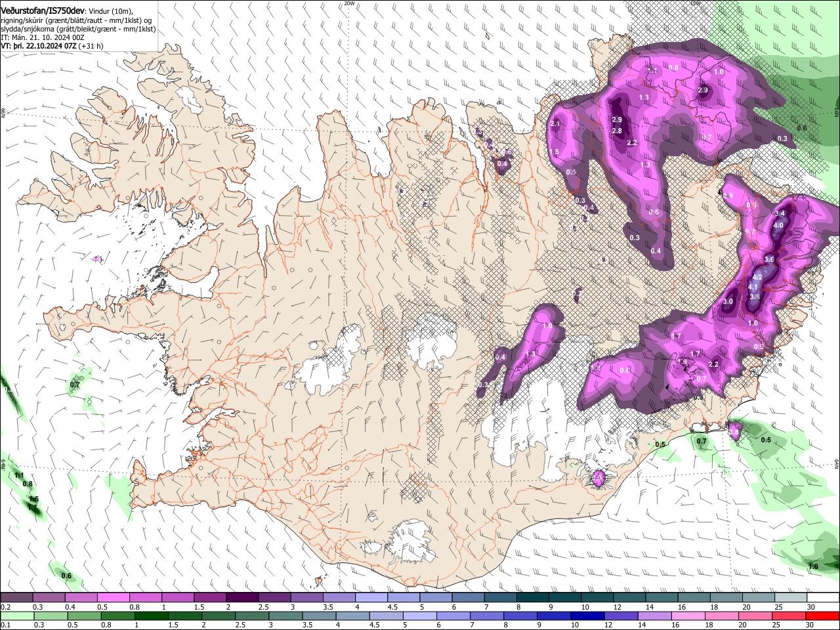The image size is (840, 630).
Task: Click the 3.4 snowfall value on the map
Action: tap(780, 213)
